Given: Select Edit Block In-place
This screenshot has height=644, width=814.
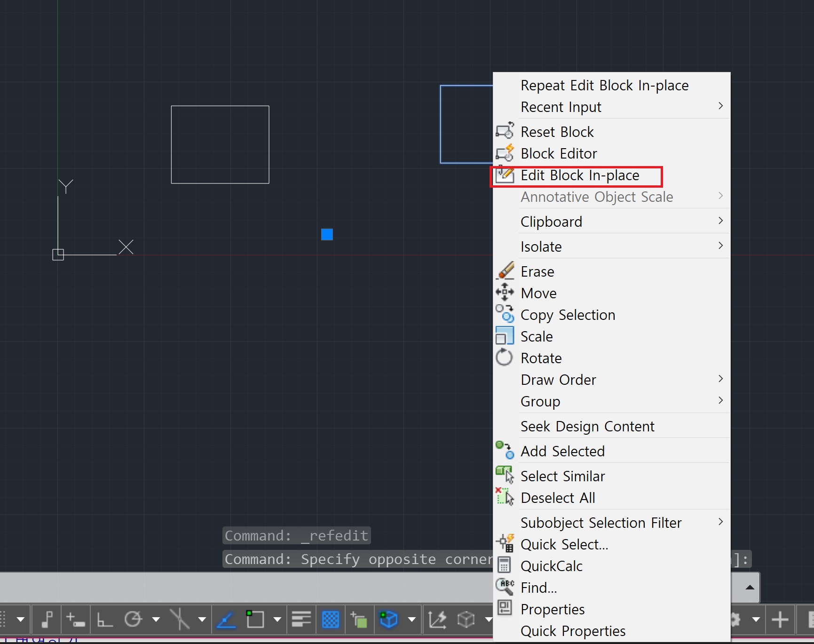Looking at the screenshot, I should point(580,175).
